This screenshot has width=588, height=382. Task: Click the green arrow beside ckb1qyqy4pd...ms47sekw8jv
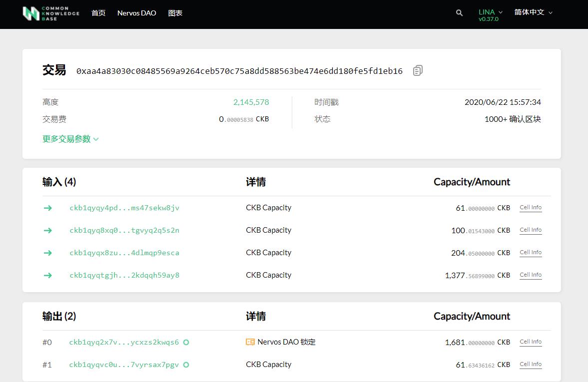(47, 208)
